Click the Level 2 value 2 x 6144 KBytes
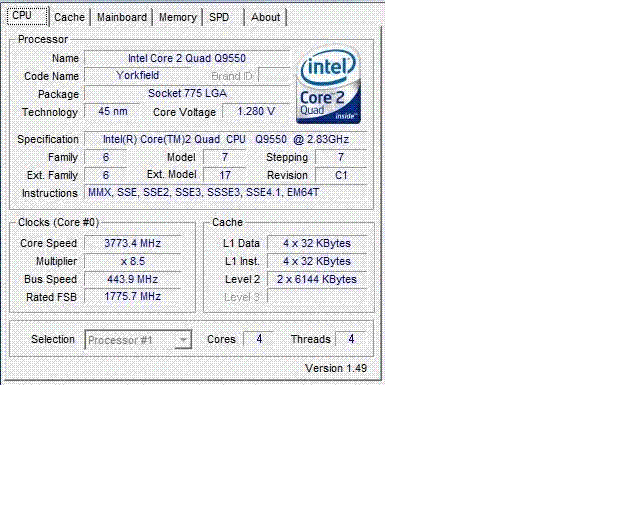 pyautogui.click(x=317, y=279)
